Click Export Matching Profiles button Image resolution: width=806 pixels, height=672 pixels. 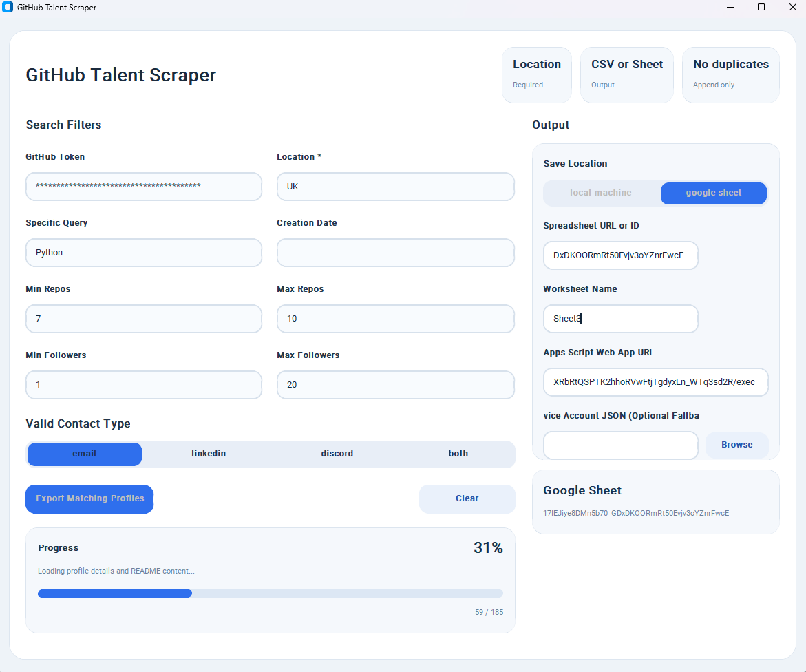tap(89, 498)
